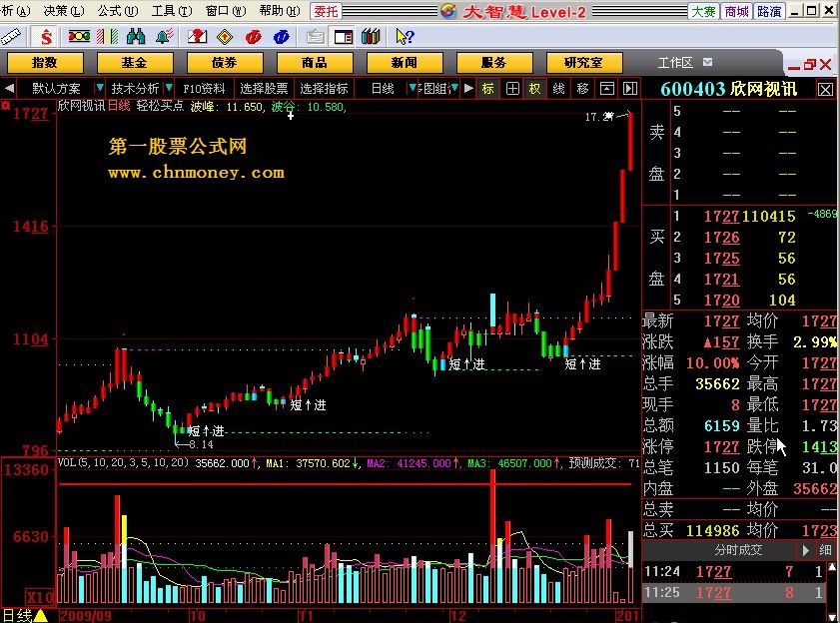The width and height of the screenshot is (840, 623).
Task: Open the bookshelf library icon
Action: [371, 36]
